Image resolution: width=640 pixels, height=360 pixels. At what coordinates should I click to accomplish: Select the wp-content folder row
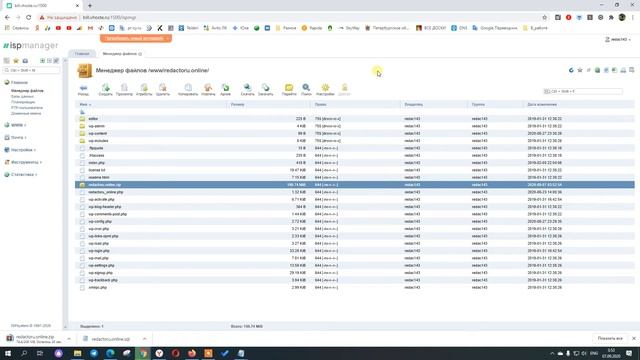pos(355,133)
